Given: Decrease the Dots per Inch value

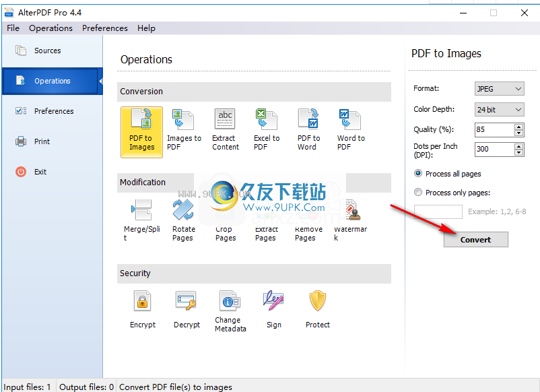Looking at the screenshot, I should click(x=518, y=153).
